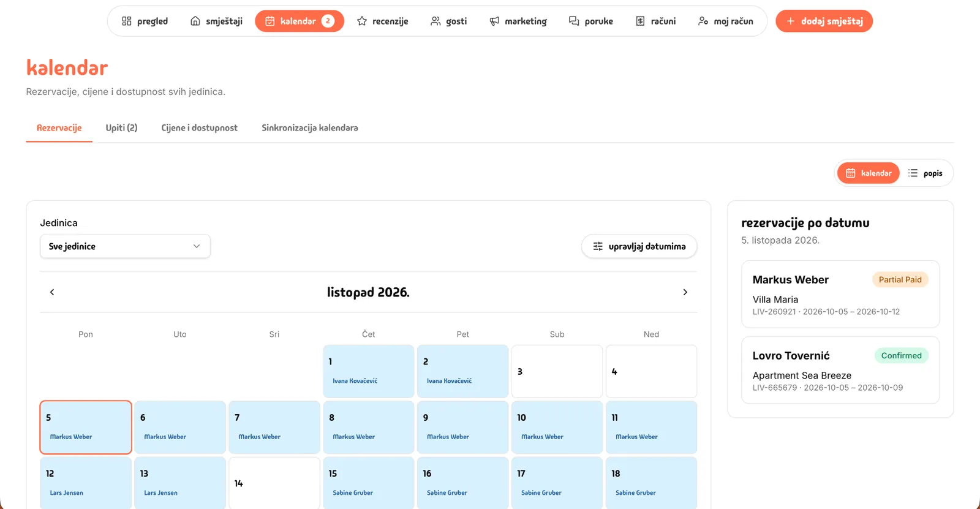Click the listopad 2026. month title
The image size is (980, 509).
pyautogui.click(x=368, y=292)
